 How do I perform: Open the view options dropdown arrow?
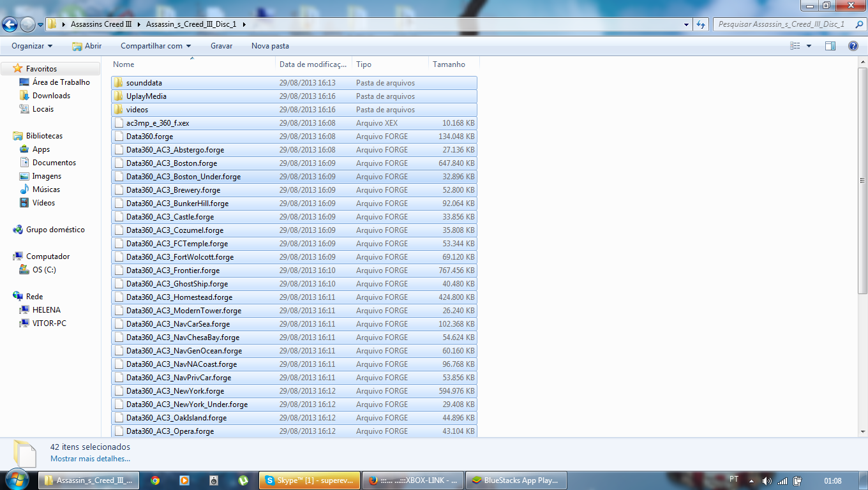(809, 46)
